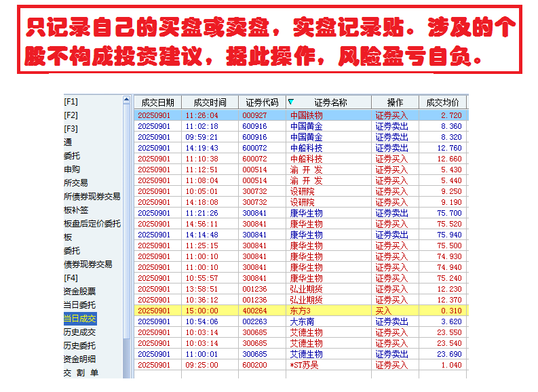The width and height of the screenshot is (538, 392).
Task: Select 板盘后定价委托 in the sidebar
Action: (92, 224)
